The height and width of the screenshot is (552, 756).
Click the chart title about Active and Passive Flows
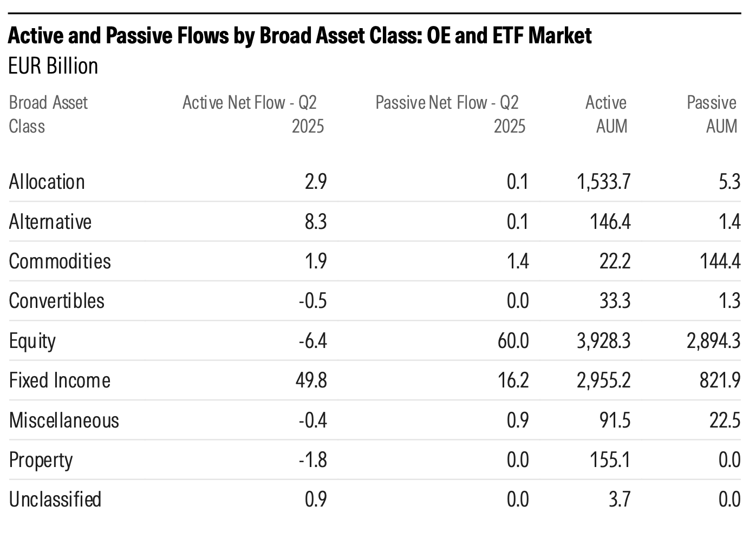tap(299, 36)
